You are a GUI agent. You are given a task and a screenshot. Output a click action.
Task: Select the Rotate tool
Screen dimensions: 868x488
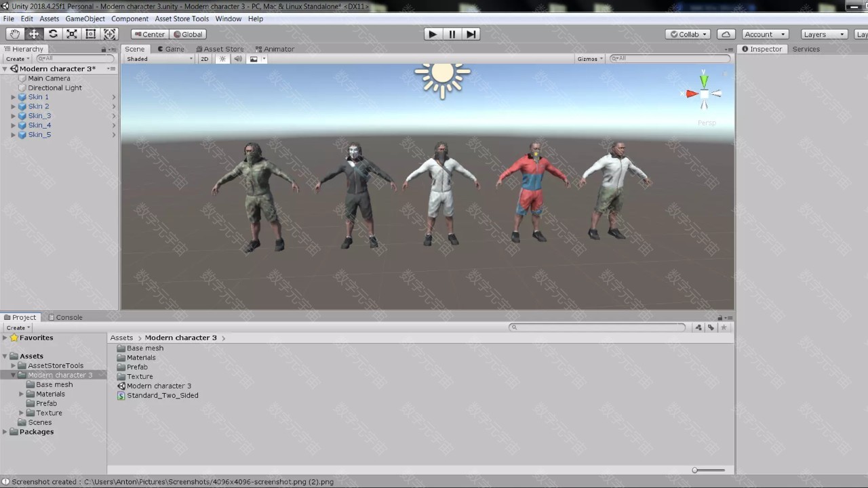coord(53,34)
